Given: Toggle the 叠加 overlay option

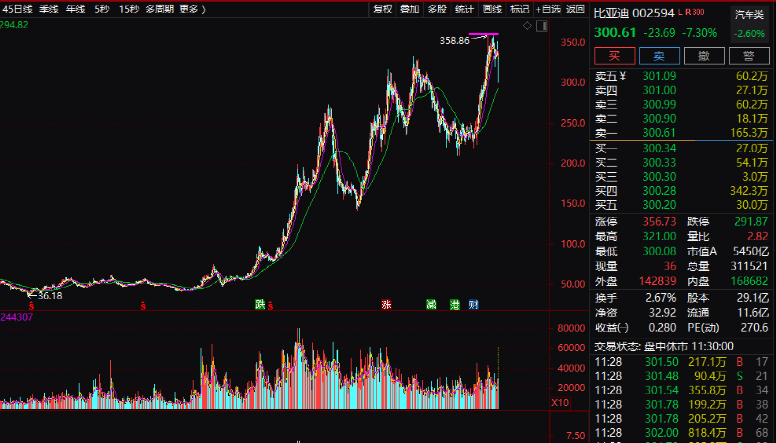Looking at the screenshot, I should point(410,9).
